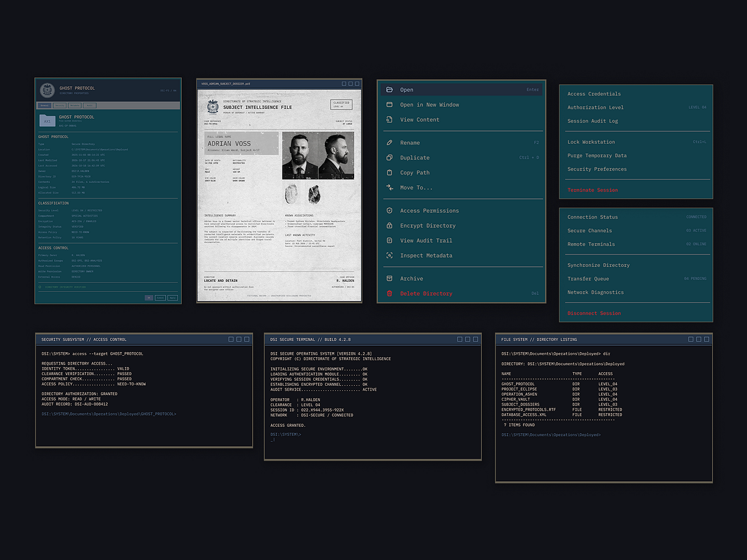
Task: Close the File System Directory Listing window
Action: click(x=706, y=339)
